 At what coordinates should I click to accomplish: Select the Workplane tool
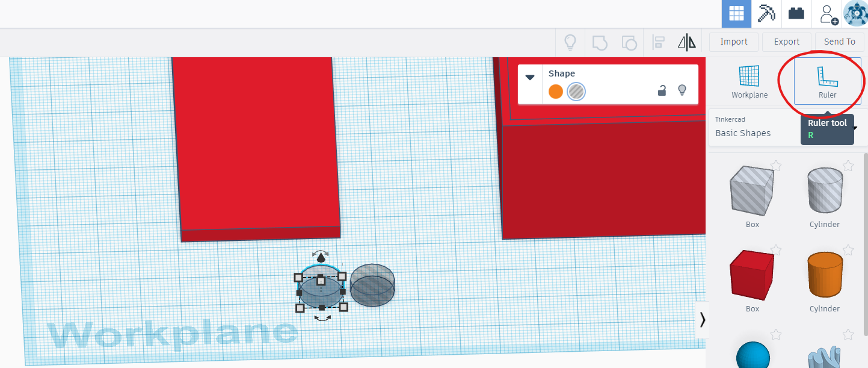pyautogui.click(x=749, y=83)
